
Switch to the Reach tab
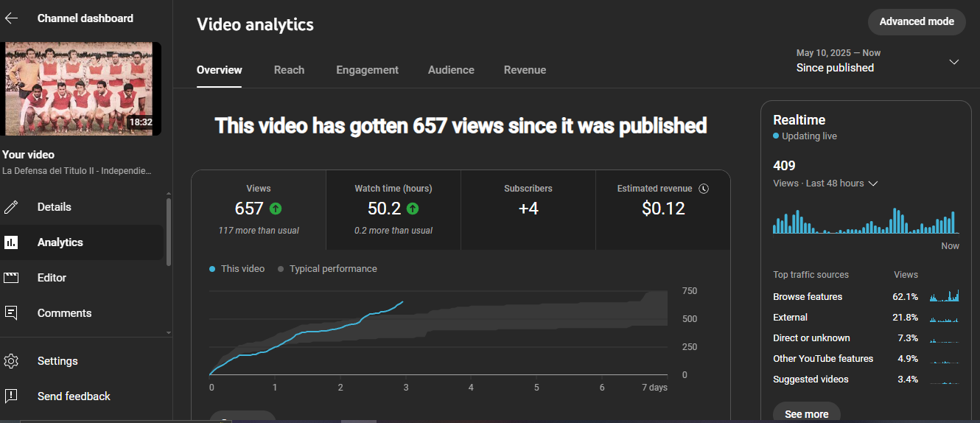[x=289, y=70]
